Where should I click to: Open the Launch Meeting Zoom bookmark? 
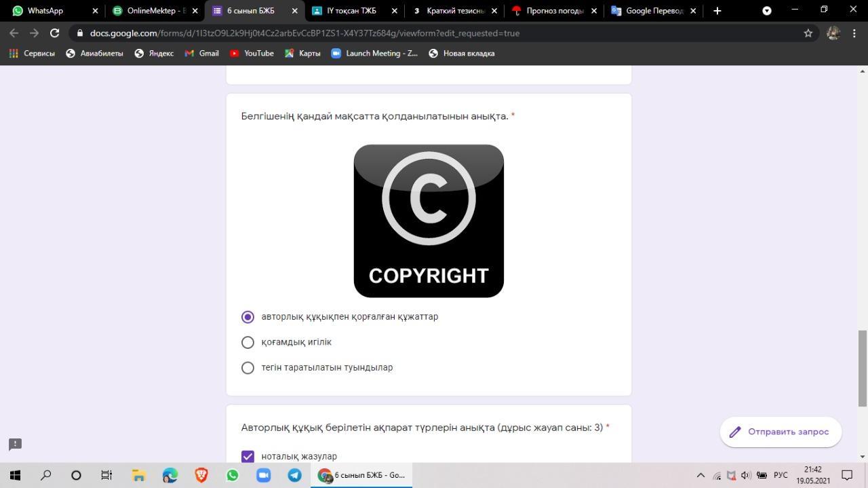coord(374,53)
